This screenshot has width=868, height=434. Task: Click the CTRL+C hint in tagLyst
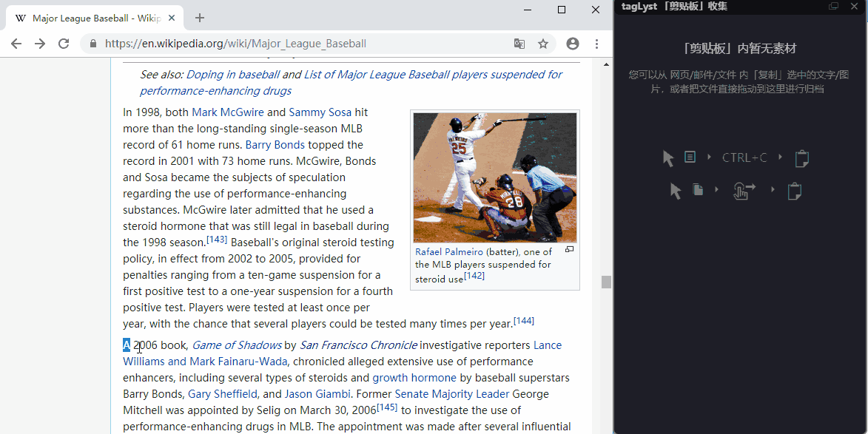coord(744,157)
